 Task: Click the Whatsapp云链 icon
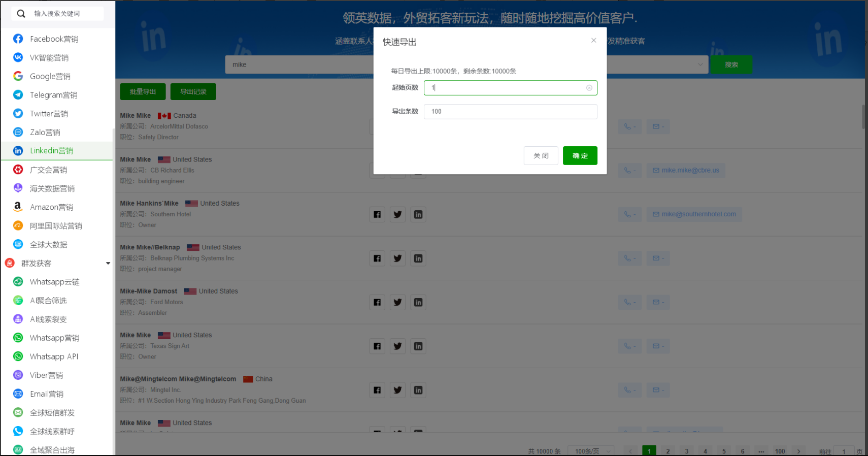pos(18,282)
